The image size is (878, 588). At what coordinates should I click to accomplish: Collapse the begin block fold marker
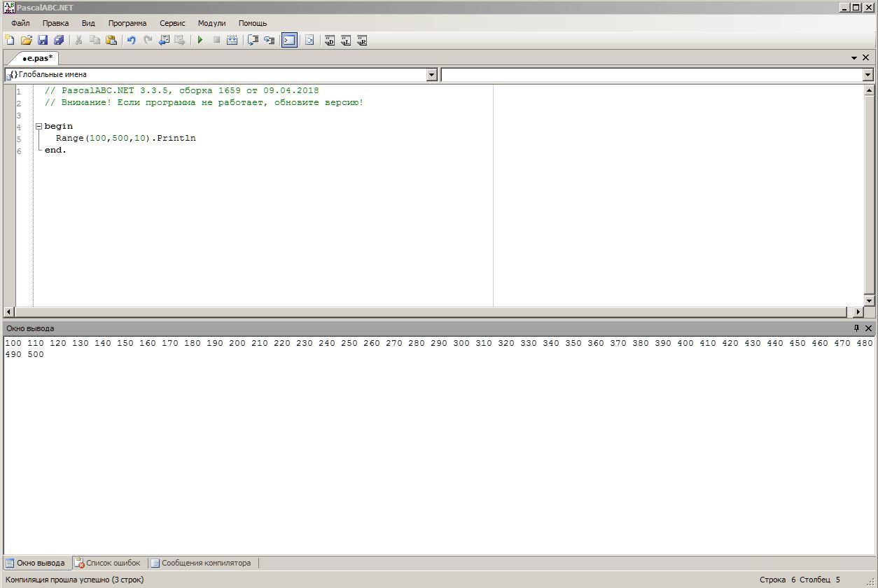click(x=39, y=127)
